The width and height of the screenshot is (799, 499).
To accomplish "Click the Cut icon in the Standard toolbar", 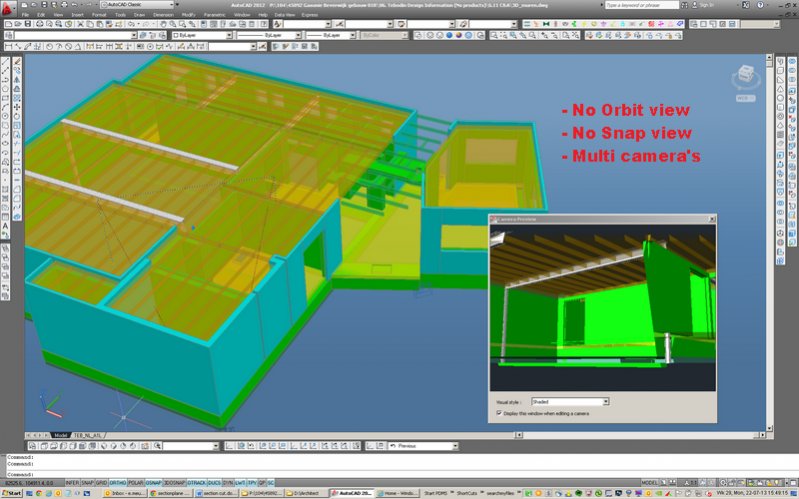I will (81, 24).
